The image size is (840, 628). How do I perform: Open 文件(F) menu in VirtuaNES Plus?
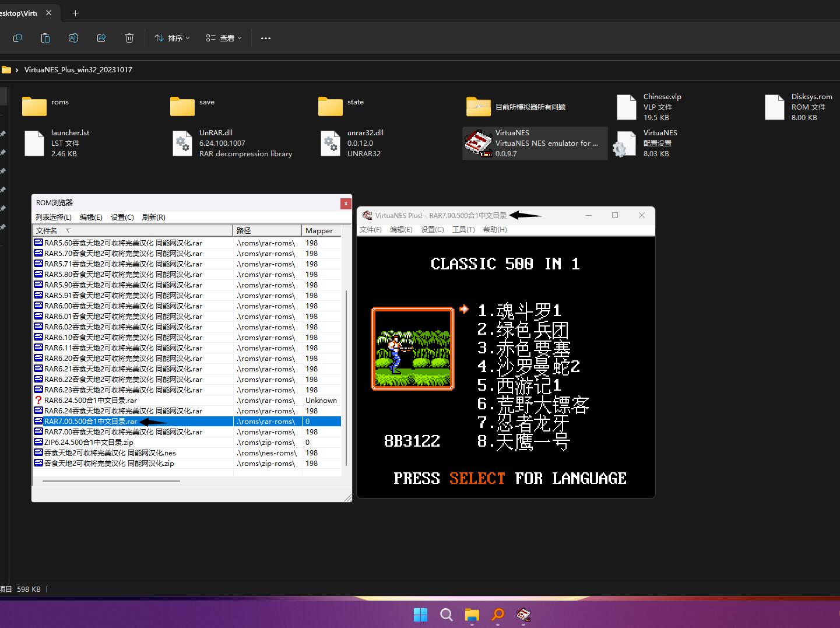point(371,230)
